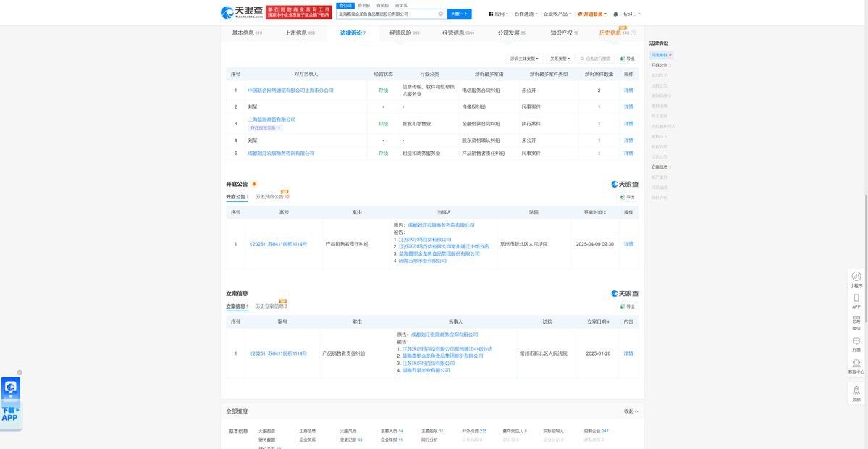
Task: View 详情 for 上海益海商贸 row
Action: click(629, 124)
